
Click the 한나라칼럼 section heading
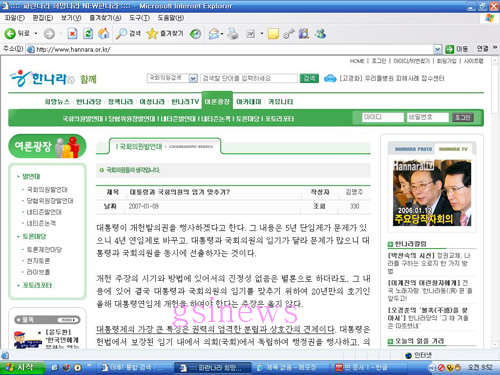410,244
